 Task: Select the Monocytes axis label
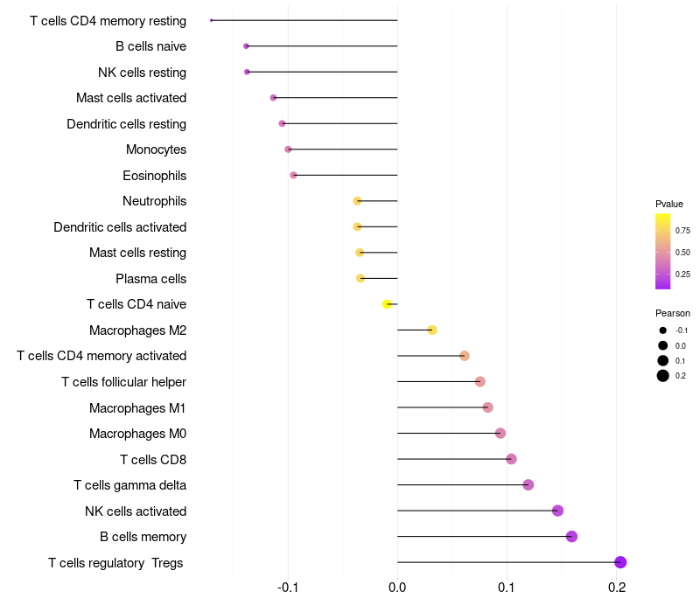(x=157, y=150)
